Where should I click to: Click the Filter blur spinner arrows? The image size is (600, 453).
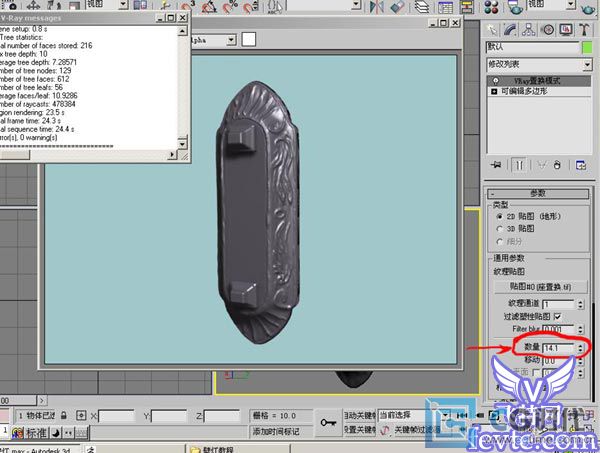click(x=580, y=329)
